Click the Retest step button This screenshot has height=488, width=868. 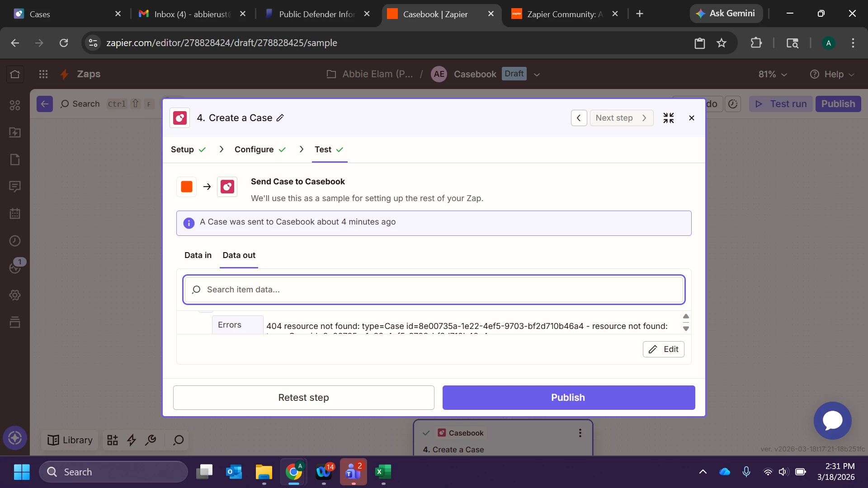tap(303, 398)
